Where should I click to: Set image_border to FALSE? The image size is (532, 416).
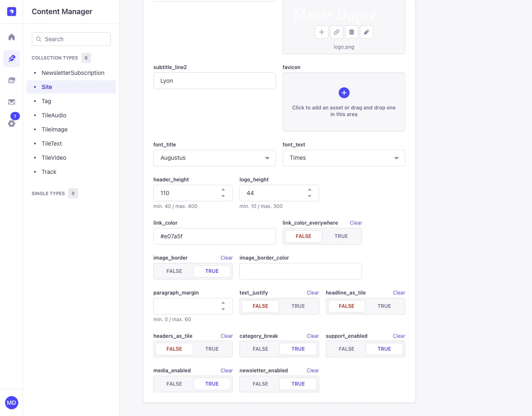click(x=174, y=271)
